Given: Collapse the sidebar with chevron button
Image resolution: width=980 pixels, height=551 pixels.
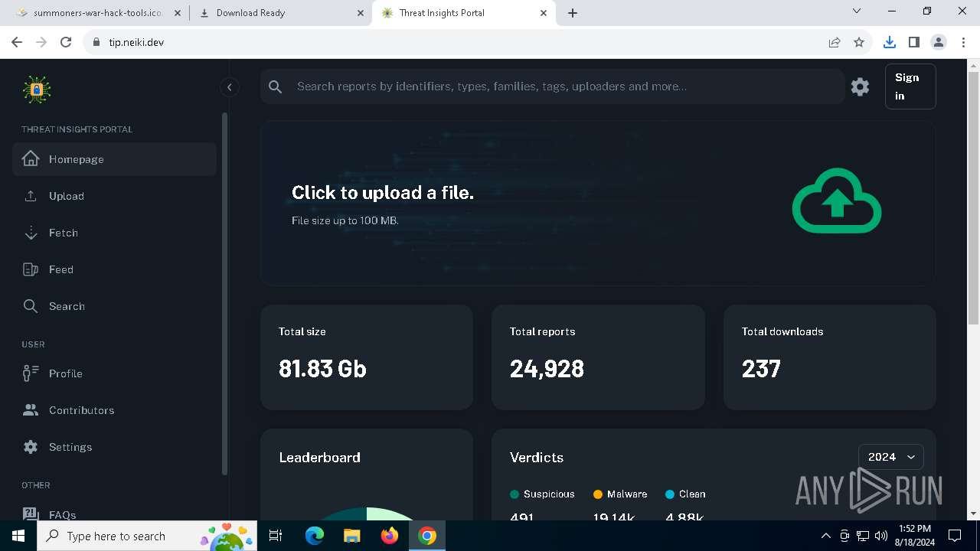Looking at the screenshot, I should tap(229, 87).
